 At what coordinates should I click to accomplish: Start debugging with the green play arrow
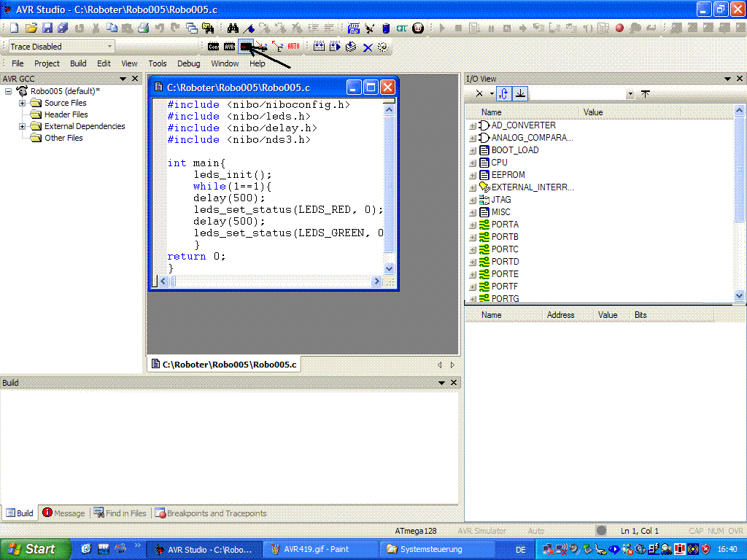(x=441, y=28)
